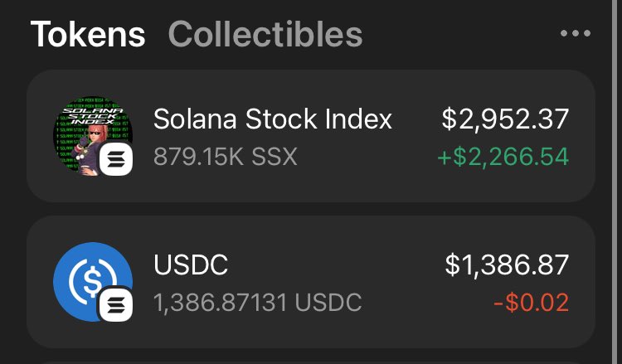Tap the USDC blue dollar coin logo
Screen dimensions: 622x364
click(x=93, y=282)
